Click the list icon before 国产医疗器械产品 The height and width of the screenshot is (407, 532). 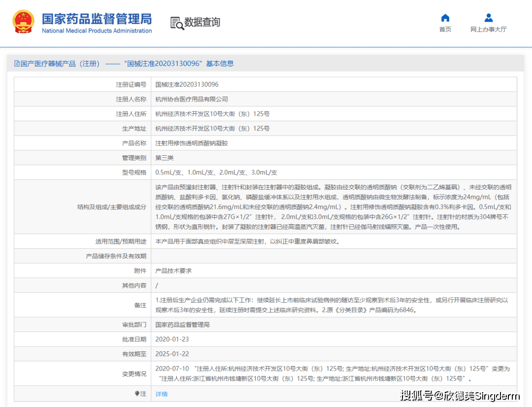[x=17, y=64]
